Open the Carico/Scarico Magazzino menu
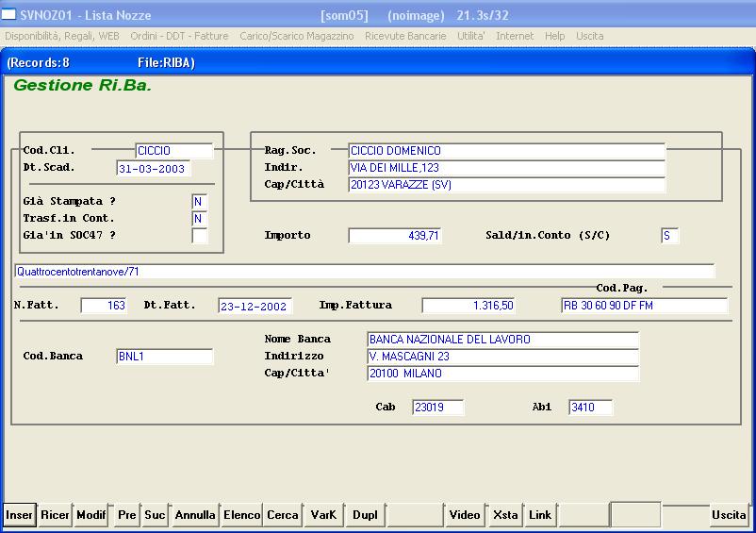The width and height of the screenshot is (756, 533). click(x=297, y=36)
